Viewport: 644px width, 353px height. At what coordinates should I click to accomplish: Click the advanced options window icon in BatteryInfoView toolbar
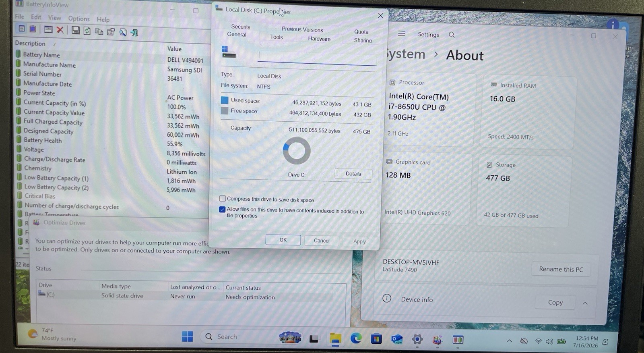(x=48, y=29)
